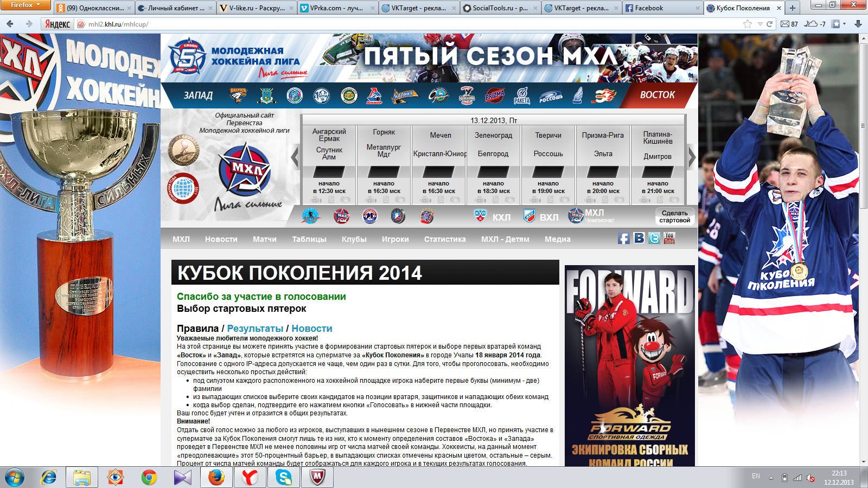This screenshot has height=488, width=868.
Task: Open the Молния team logo
Action: click(x=405, y=95)
